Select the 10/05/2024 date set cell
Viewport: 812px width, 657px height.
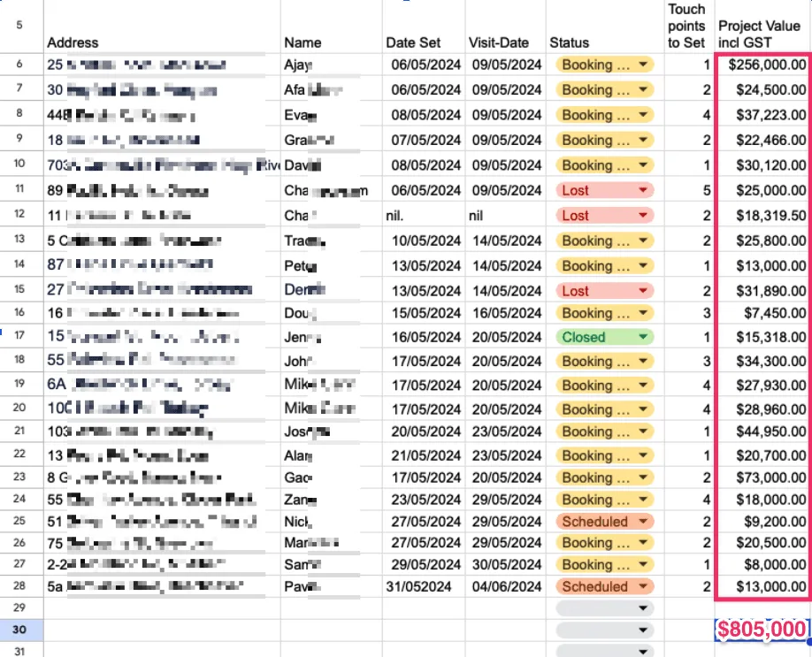click(424, 241)
